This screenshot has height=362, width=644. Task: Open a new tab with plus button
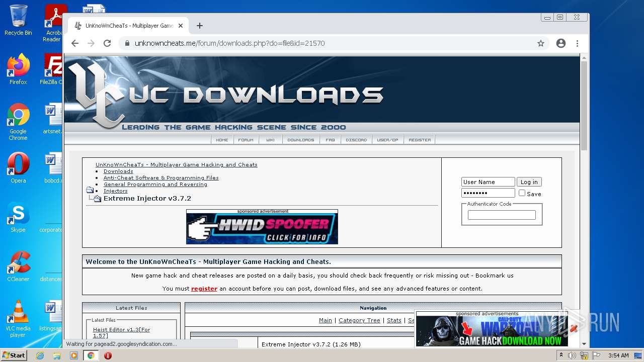pyautogui.click(x=200, y=26)
